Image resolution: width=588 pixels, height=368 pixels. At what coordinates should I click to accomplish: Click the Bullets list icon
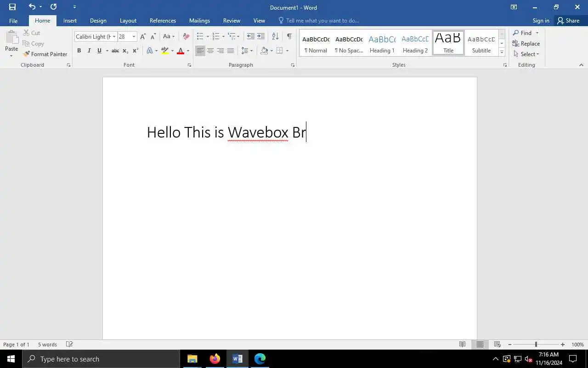[200, 37]
